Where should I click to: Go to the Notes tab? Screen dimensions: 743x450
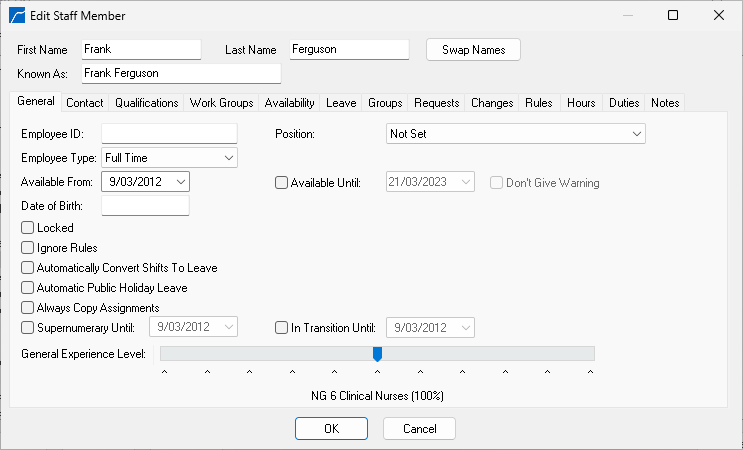pyautogui.click(x=664, y=103)
